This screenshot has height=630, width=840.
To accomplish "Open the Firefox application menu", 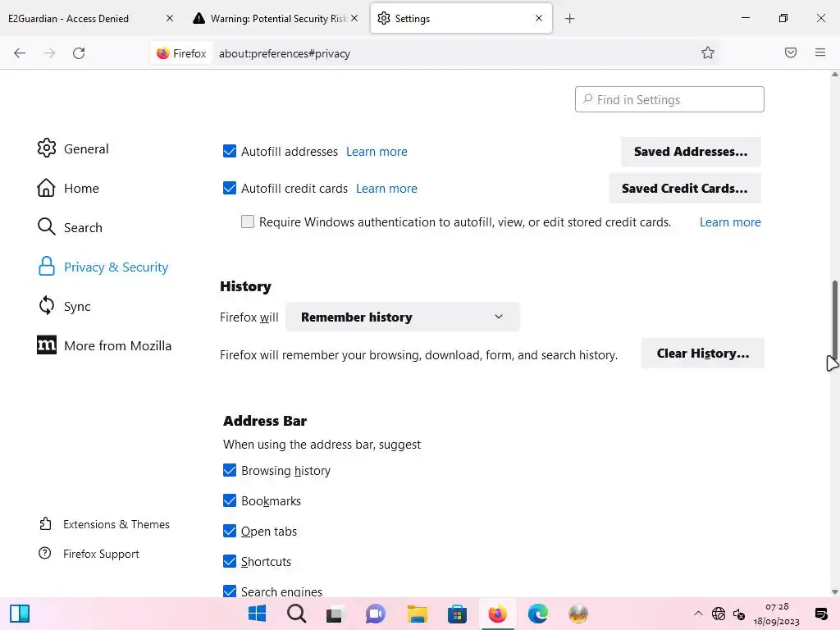I will [x=820, y=52].
